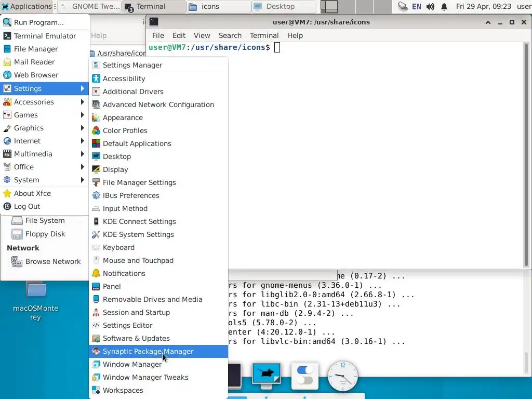
Task: Switch to GNOME Tweaks taskbar button
Action: (89, 6)
